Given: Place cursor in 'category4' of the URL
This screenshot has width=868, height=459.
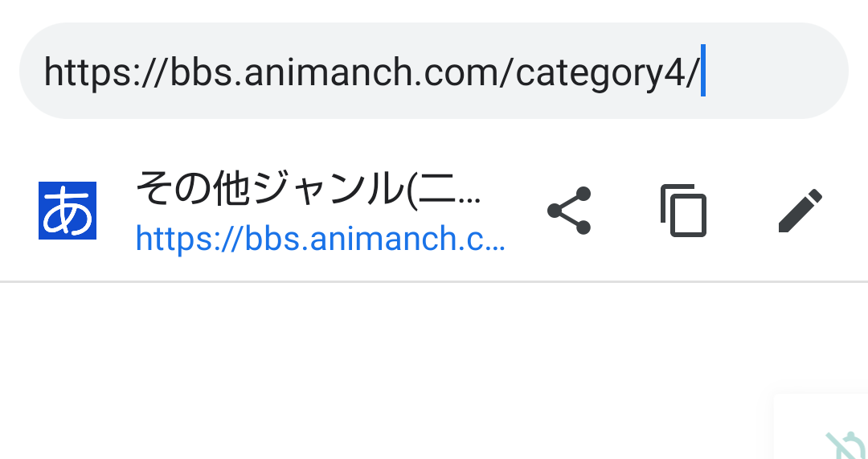Looking at the screenshot, I should click(x=600, y=73).
